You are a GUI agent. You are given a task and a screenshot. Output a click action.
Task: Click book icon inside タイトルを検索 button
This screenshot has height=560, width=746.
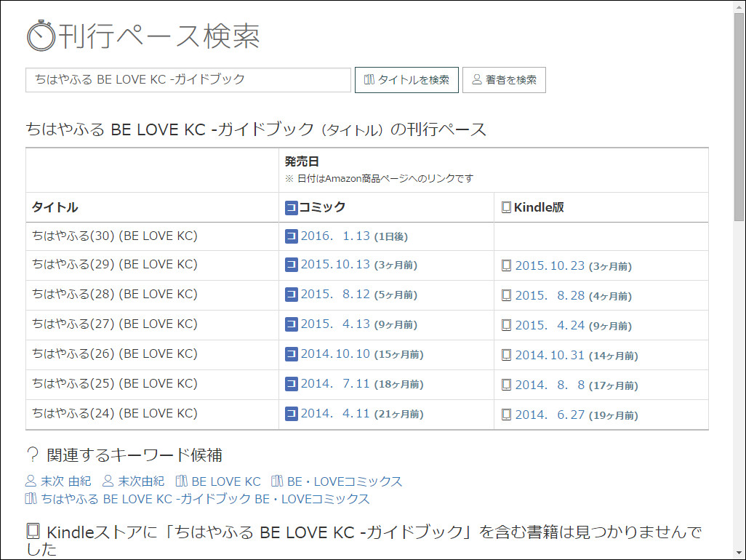pyautogui.click(x=369, y=79)
